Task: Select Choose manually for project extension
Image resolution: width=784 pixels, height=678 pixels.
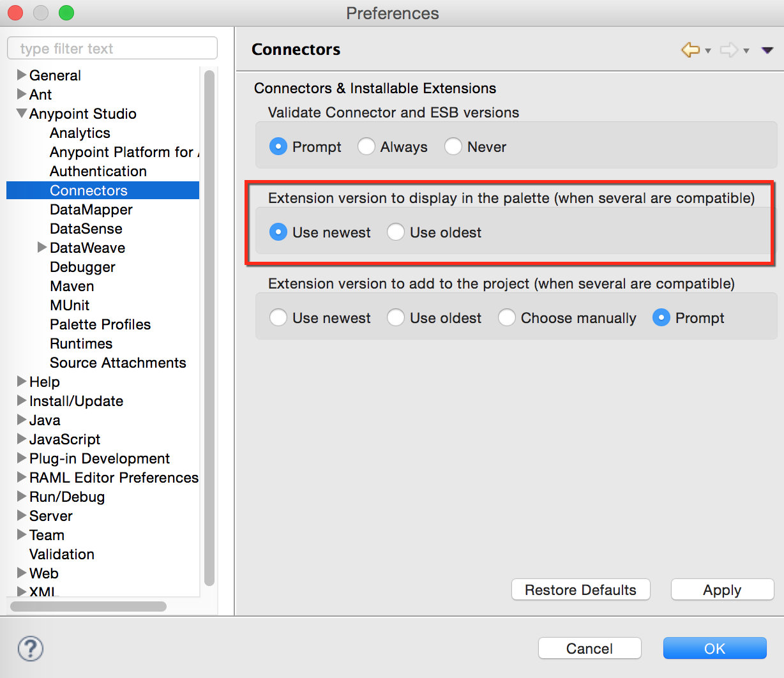Action: point(507,318)
